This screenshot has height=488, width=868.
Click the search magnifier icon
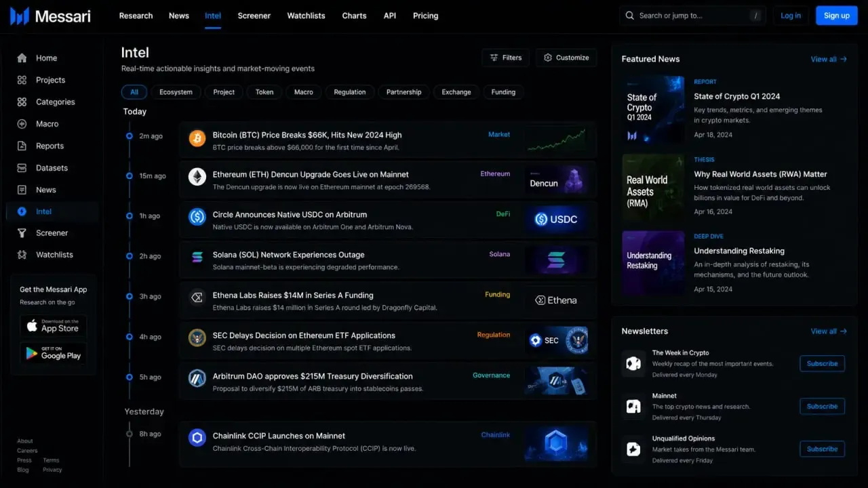[x=630, y=16]
